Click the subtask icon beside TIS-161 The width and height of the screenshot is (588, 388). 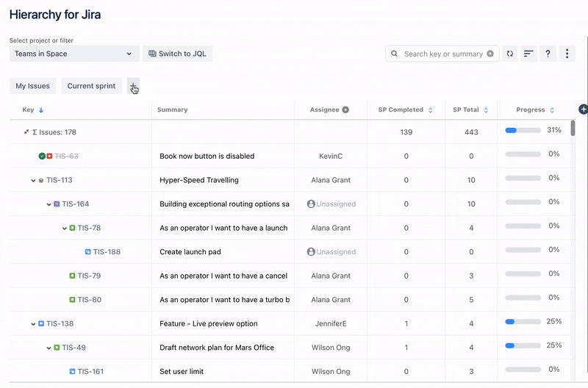[x=72, y=372]
